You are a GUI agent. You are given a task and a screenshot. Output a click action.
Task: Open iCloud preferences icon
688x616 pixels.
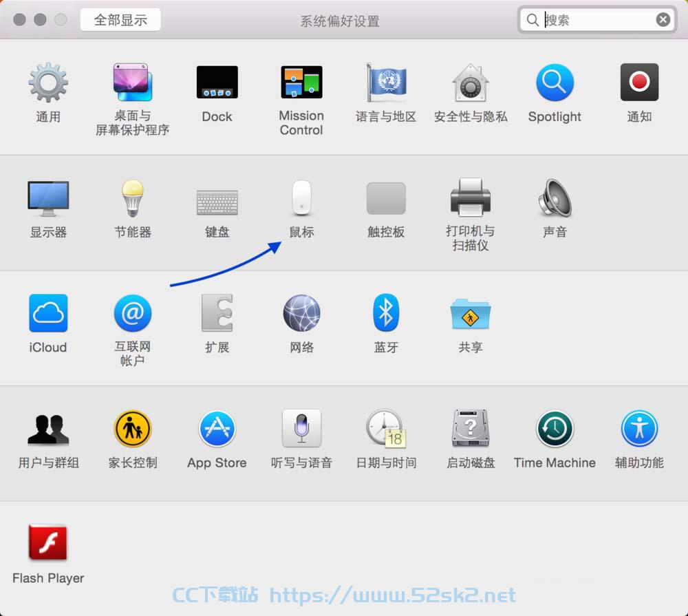(48, 313)
